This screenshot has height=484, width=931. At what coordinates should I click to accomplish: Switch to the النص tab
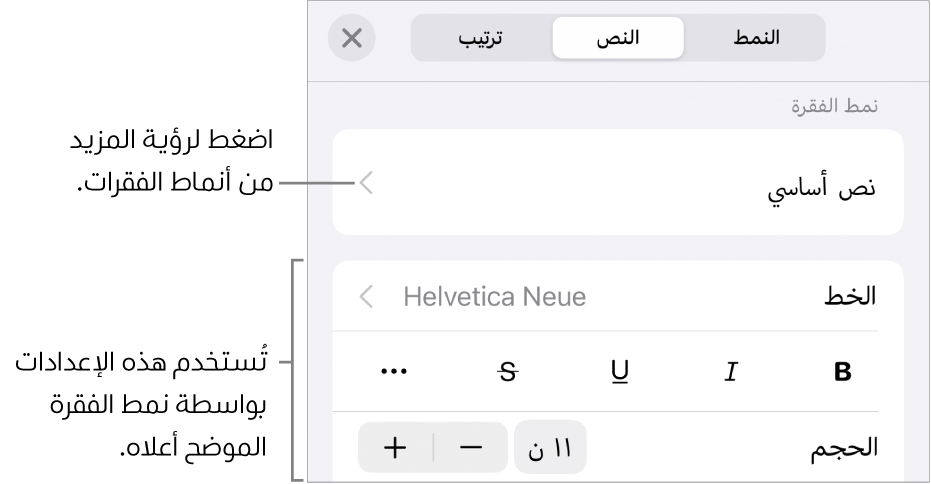point(619,38)
